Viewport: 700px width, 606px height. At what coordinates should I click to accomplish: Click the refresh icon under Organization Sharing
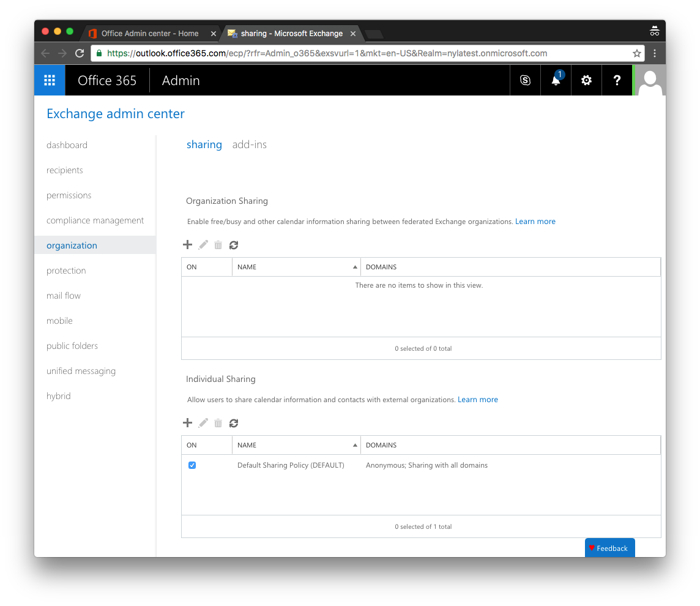pyautogui.click(x=234, y=244)
